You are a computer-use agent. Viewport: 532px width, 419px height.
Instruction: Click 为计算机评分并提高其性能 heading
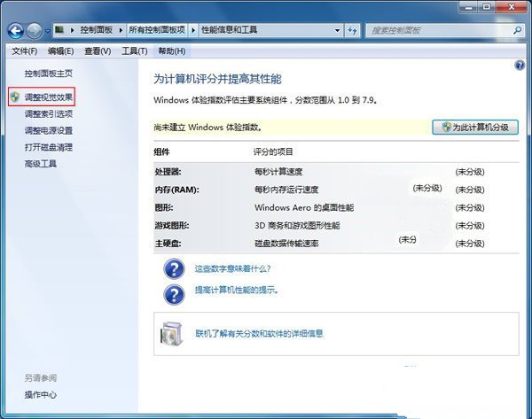(217, 80)
